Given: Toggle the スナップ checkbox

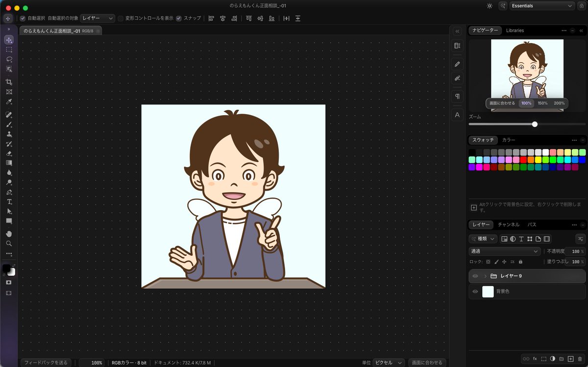Looking at the screenshot, I should tap(179, 18).
